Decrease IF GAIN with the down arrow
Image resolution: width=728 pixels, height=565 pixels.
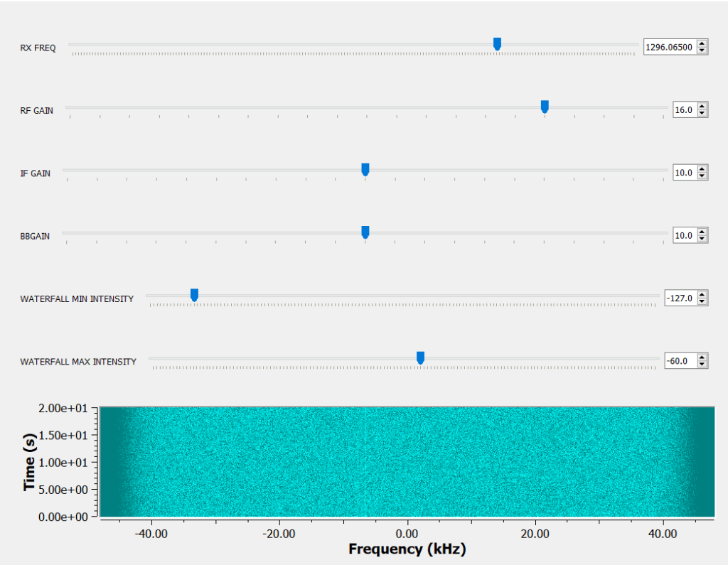point(702,176)
